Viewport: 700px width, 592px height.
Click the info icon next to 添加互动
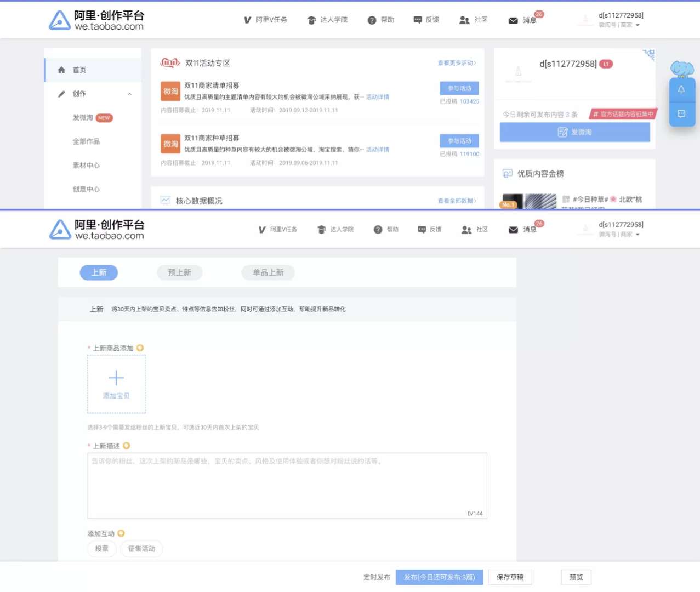121,533
